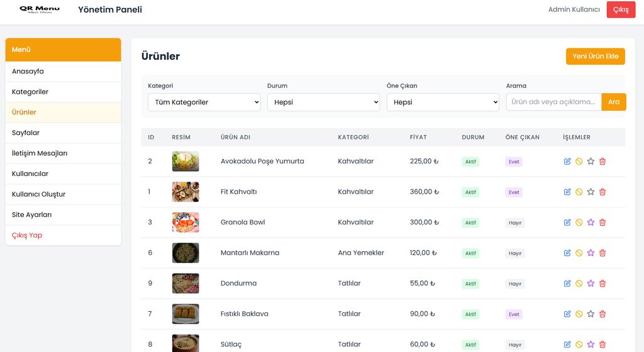Image resolution: width=644 pixels, height=352 pixels.
Task: Delete the Avokadolu Poşe Yumurta product
Action: click(602, 162)
